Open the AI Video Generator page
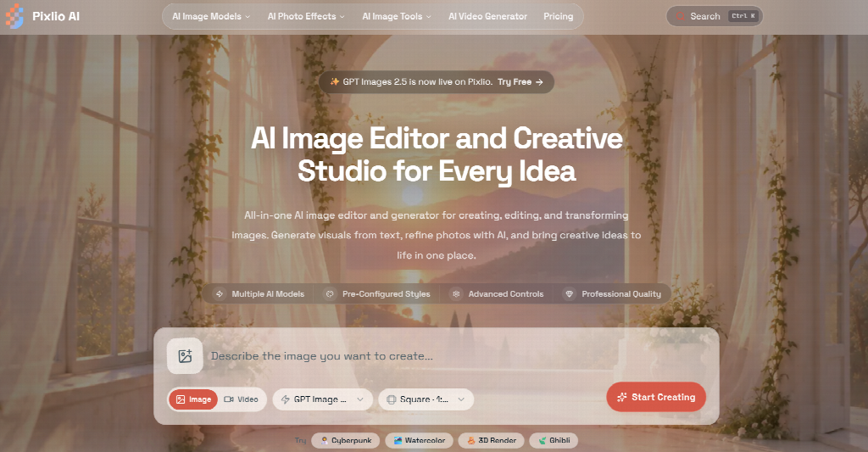This screenshot has height=452, width=868. pos(487,17)
